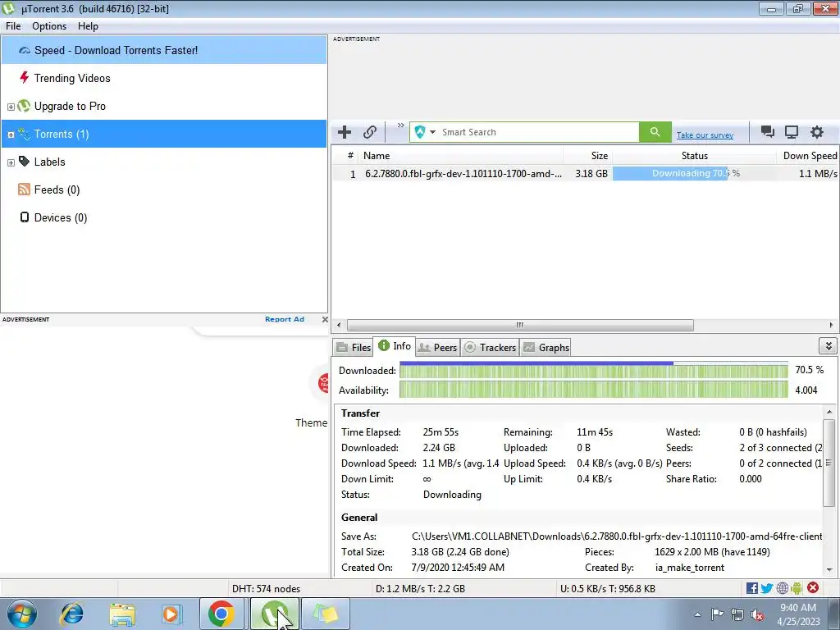This screenshot has height=630, width=840.
Task: Click the Info pane scroll down arrow
Action: click(829, 569)
